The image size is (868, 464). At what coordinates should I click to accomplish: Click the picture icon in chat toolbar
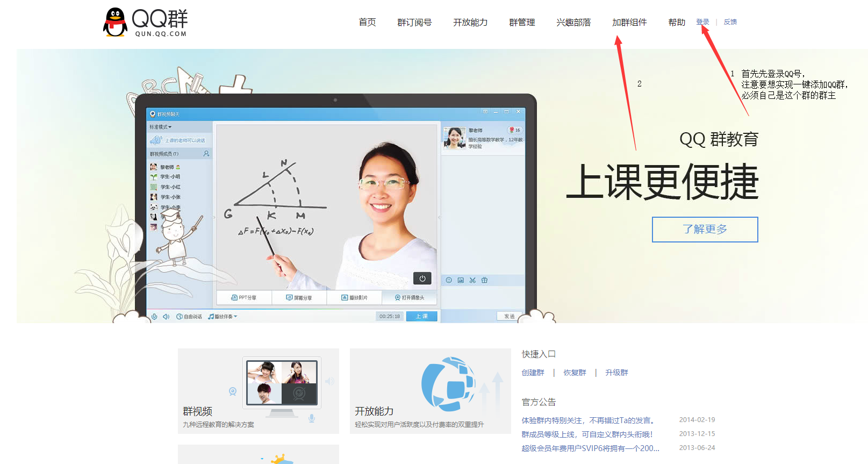[x=461, y=280]
